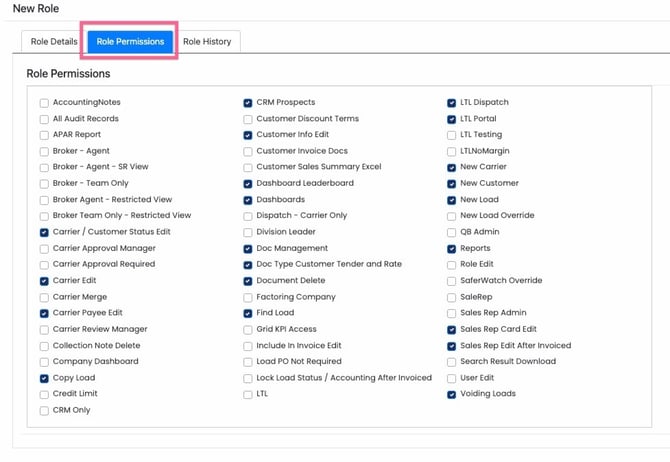Enable Collection Note Delete permission
The image size is (670, 462).
pos(44,346)
